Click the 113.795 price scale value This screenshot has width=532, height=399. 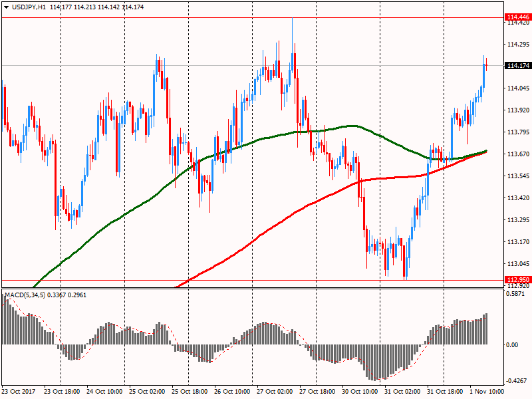coord(518,132)
